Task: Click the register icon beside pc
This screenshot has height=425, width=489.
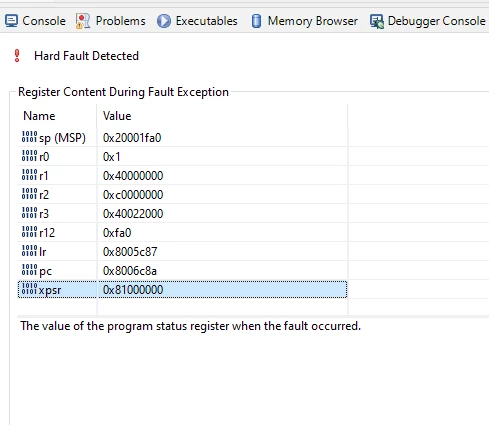Action: [x=29, y=270]
